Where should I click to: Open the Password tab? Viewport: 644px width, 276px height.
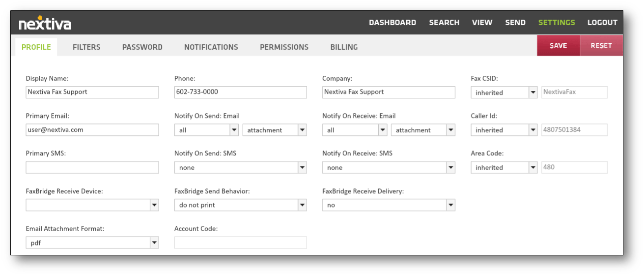pos(142,47)
